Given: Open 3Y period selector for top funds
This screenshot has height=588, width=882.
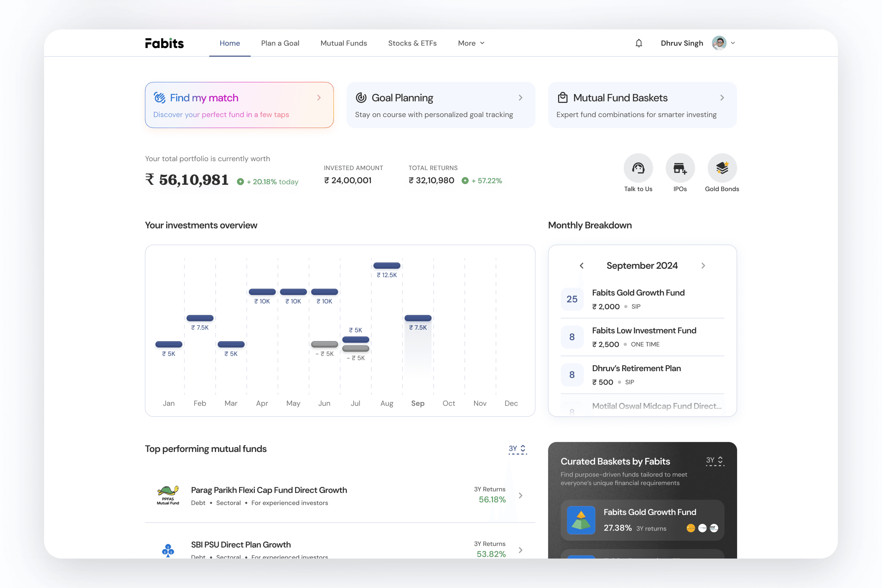Looking at the screenshot, I should coord(518,448).
